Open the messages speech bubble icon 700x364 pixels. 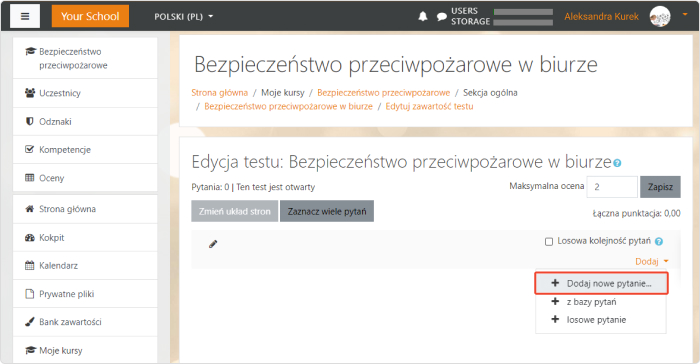tap(442, 17)
